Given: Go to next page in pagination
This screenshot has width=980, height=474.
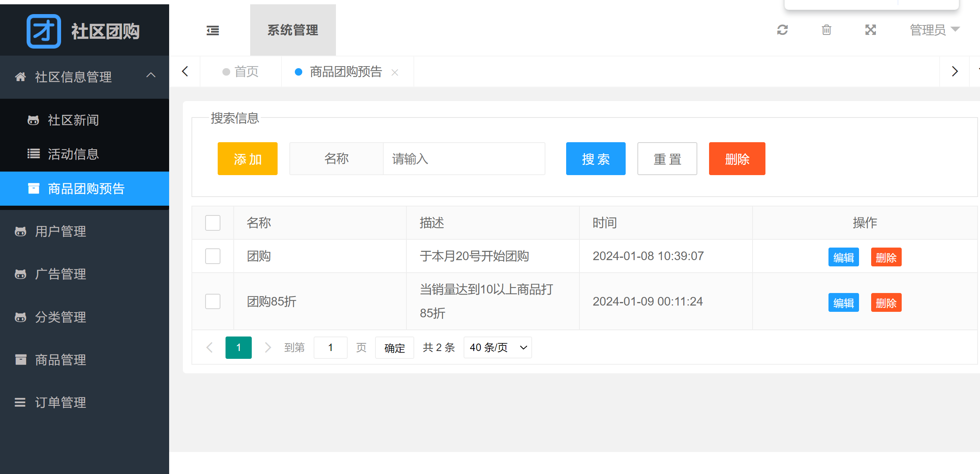Looking at the screenshot, I should tap(268, 347).
